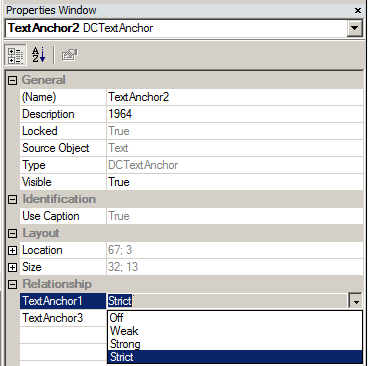Collapse the Identification category
368x366 pixels.
click(x=12, y=199)
